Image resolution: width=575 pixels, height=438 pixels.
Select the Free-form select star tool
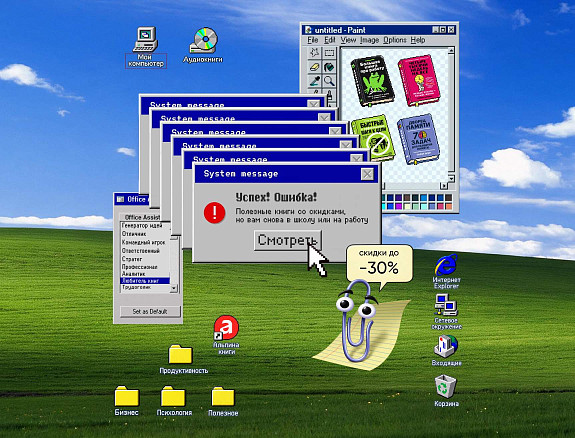coord(314,53)
